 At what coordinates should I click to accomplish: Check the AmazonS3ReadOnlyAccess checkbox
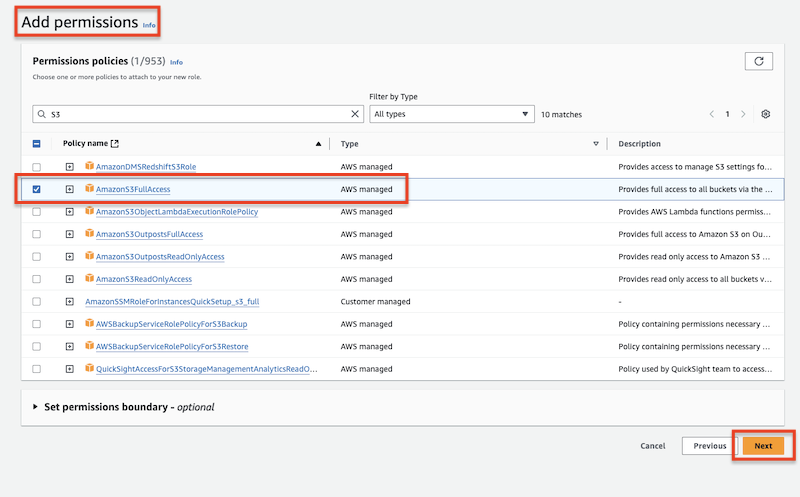36,279
